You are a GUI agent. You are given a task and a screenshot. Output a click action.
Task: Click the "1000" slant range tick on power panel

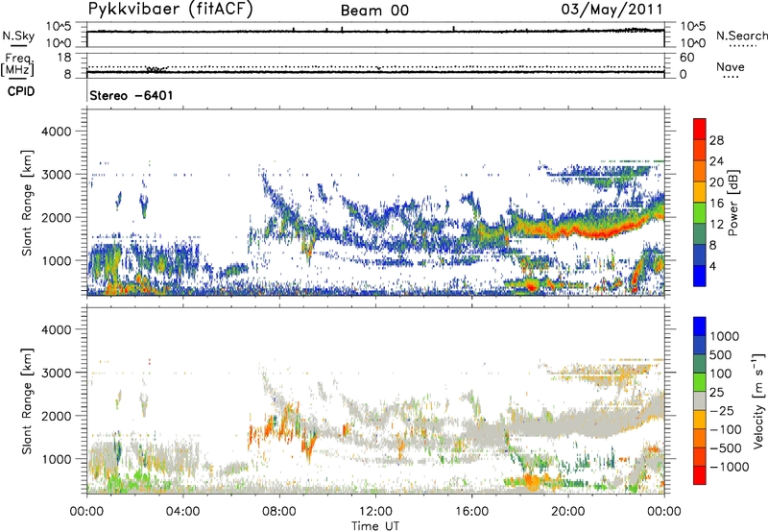pyautogui.click(x=56, y=260)
